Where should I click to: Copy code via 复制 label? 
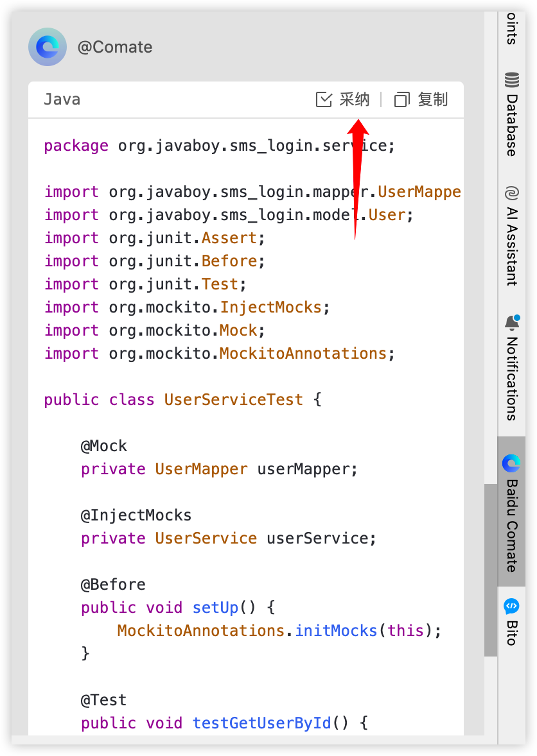tap(433, 99)
